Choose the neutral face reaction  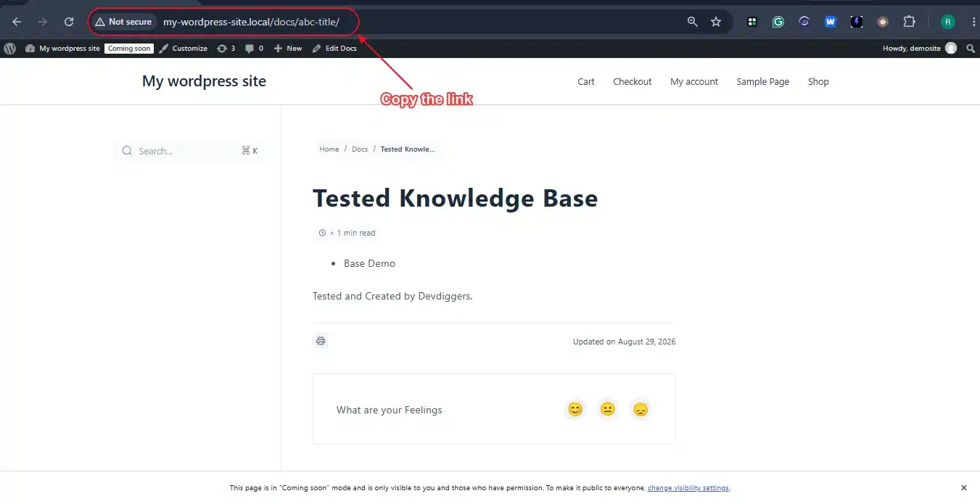608,410
